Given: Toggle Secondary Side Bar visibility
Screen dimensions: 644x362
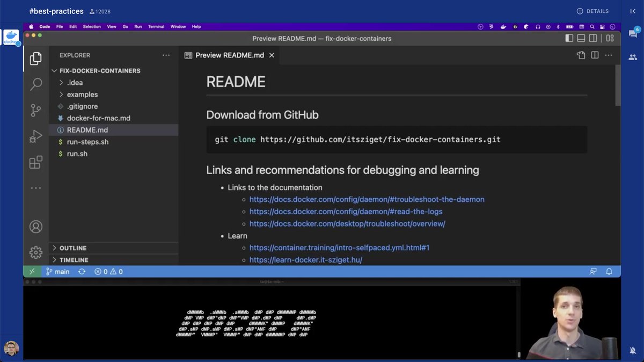Looking at the screenshot, I should pyautogui.click(x=593, y=38).
